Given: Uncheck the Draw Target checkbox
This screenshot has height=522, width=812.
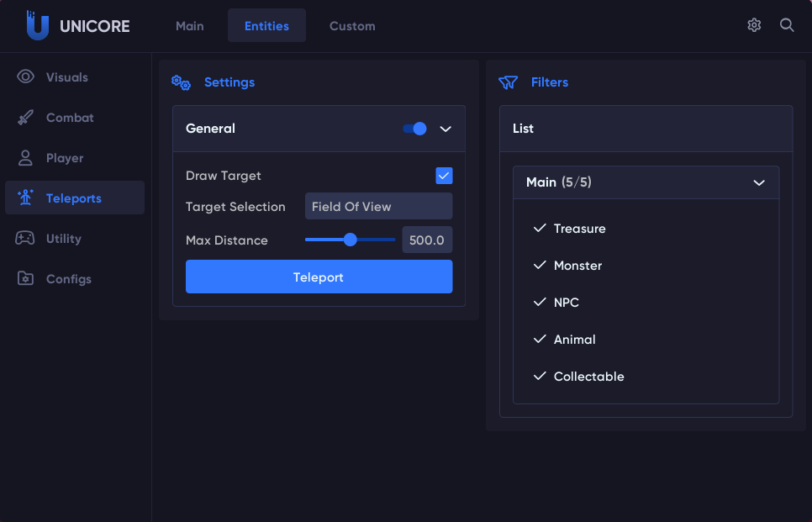Looking at the screenshot, I should click(x=444, y=176).
